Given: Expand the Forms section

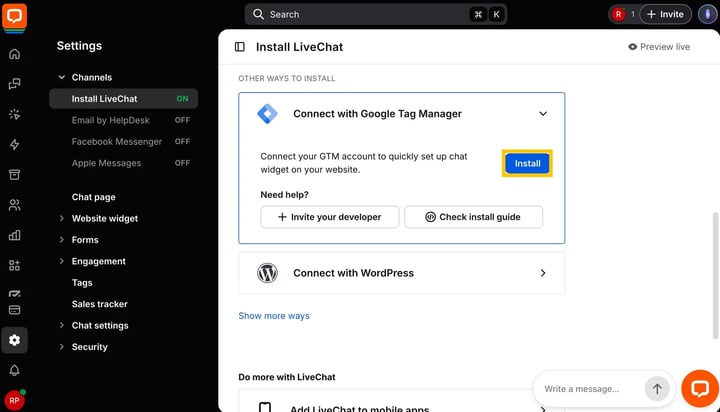Looking at the screenshot, I should (62, 239).
